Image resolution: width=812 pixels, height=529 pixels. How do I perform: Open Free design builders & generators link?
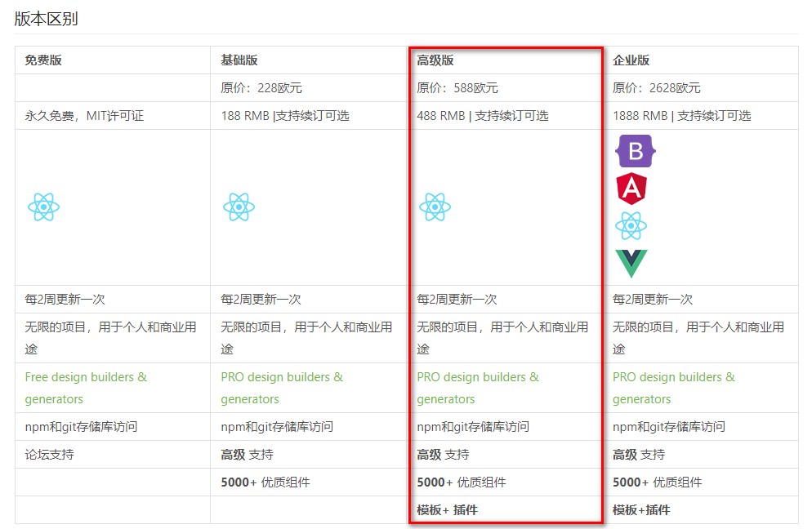click(x=86, y=388)
